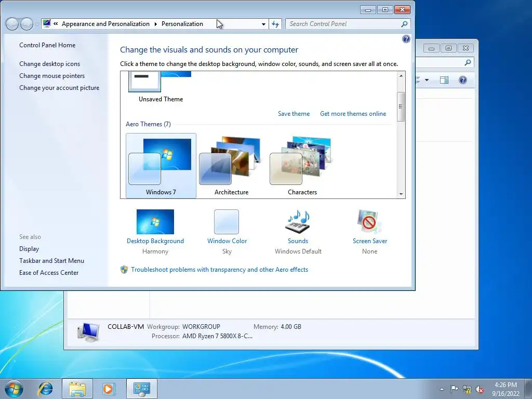Select the Architecture theme

point(231,166)
